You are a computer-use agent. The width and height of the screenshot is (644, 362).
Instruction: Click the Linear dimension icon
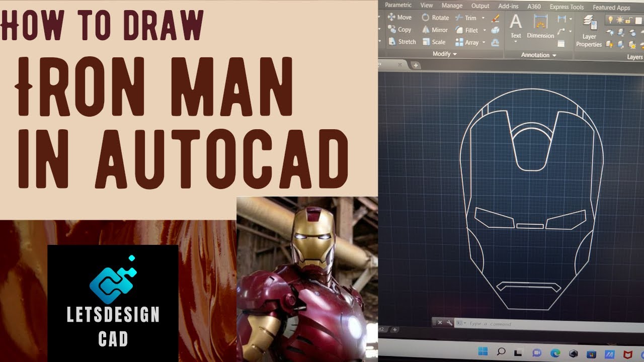561,19
